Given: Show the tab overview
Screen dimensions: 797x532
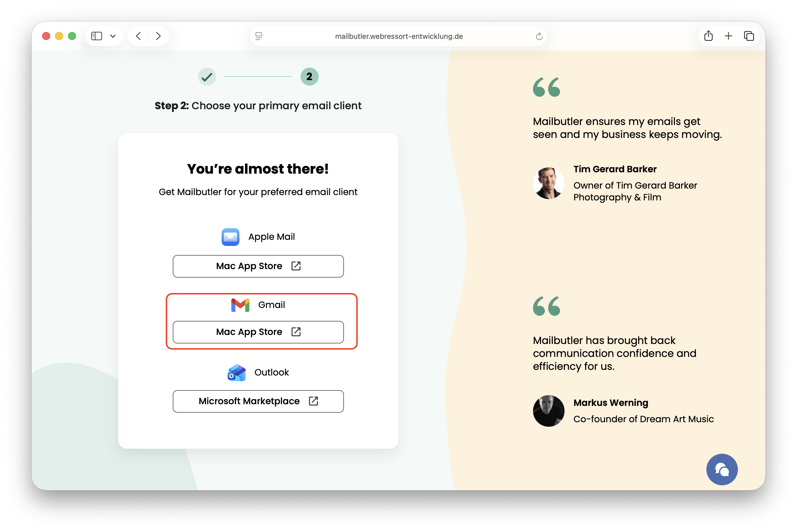Looking at the screenshot, I should point(749,36).
